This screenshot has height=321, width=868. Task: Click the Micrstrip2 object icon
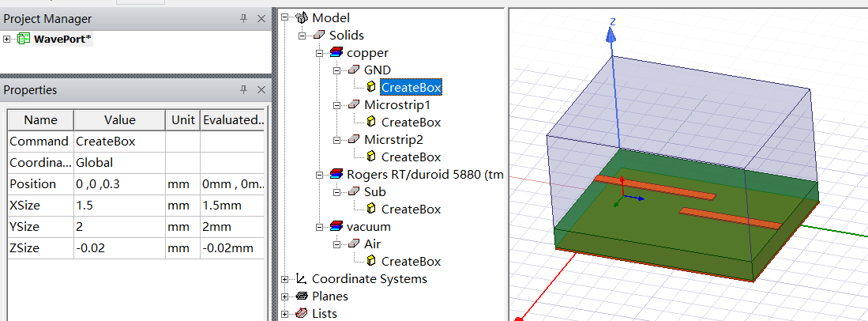[354, 140]
